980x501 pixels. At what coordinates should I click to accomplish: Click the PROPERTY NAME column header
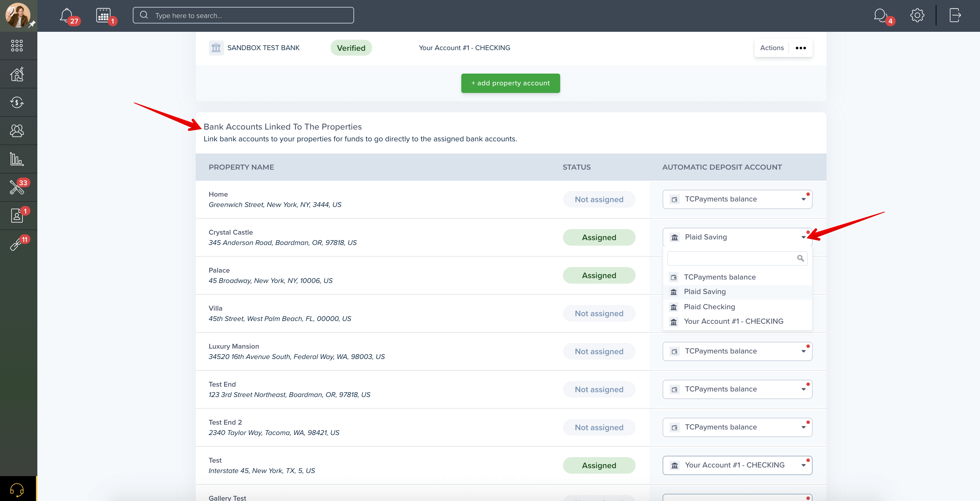(241, 167)
